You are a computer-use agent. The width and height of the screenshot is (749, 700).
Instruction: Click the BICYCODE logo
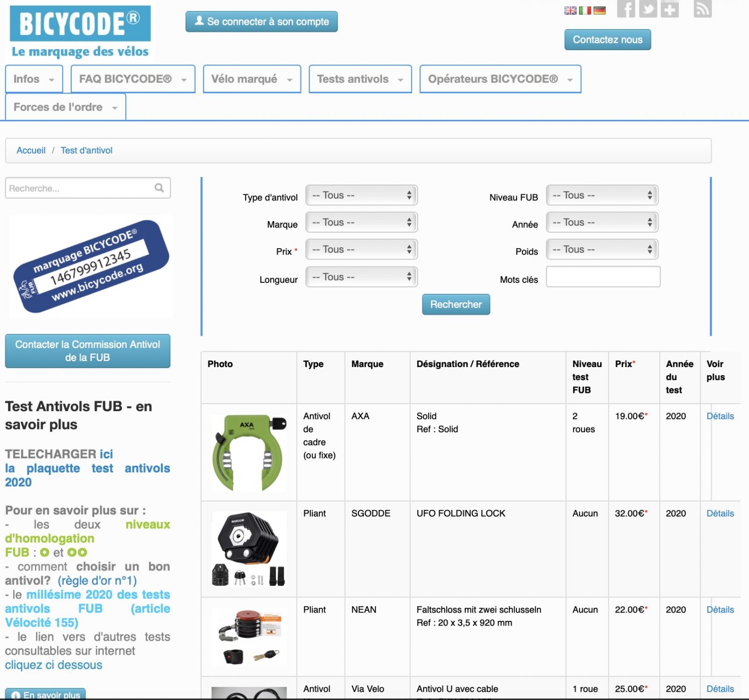point(80,32)
